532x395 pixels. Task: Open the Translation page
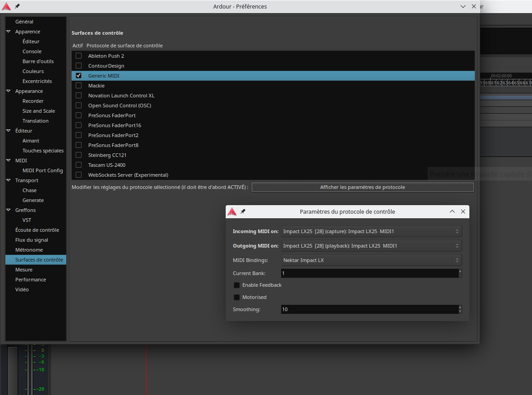[x=35, y=121]
